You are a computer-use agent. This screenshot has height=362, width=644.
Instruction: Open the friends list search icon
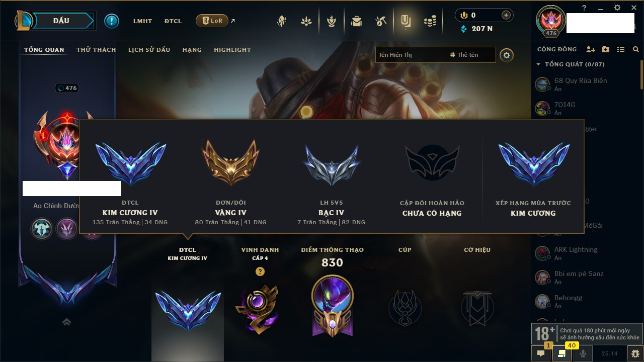point(636,49)
